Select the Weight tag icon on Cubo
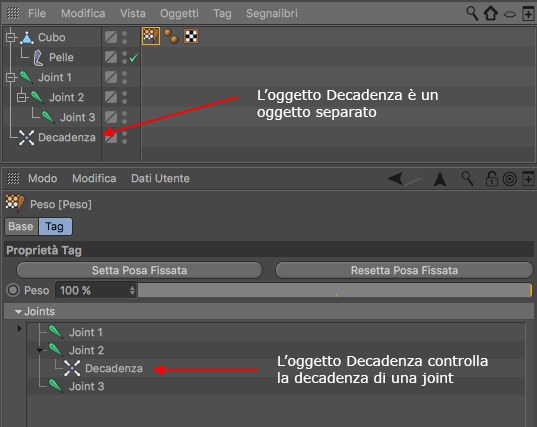 coord(151,36)
